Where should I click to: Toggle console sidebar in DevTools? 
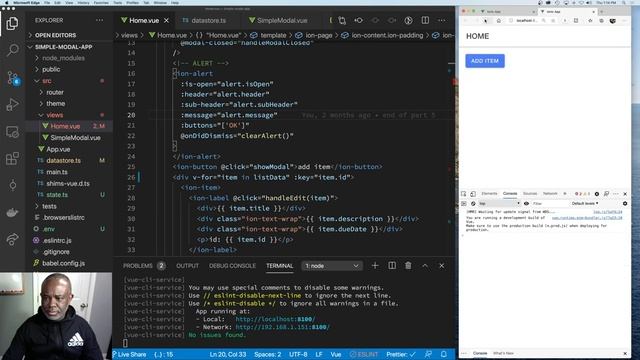coord(464,203)
